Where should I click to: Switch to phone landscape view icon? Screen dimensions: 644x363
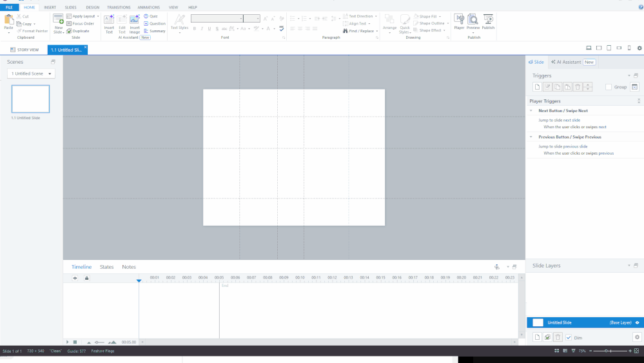point(619,48)
